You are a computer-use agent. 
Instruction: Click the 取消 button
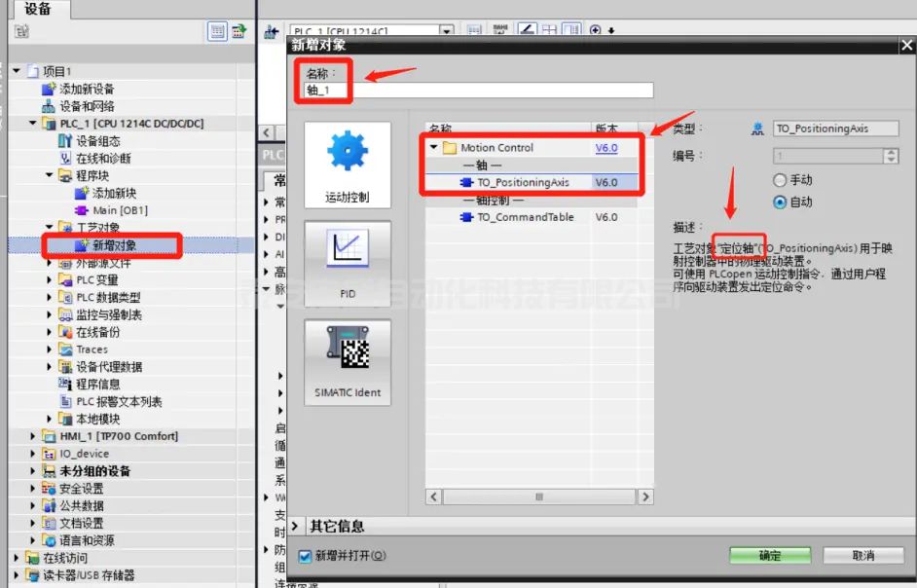[x=862, y=555]
